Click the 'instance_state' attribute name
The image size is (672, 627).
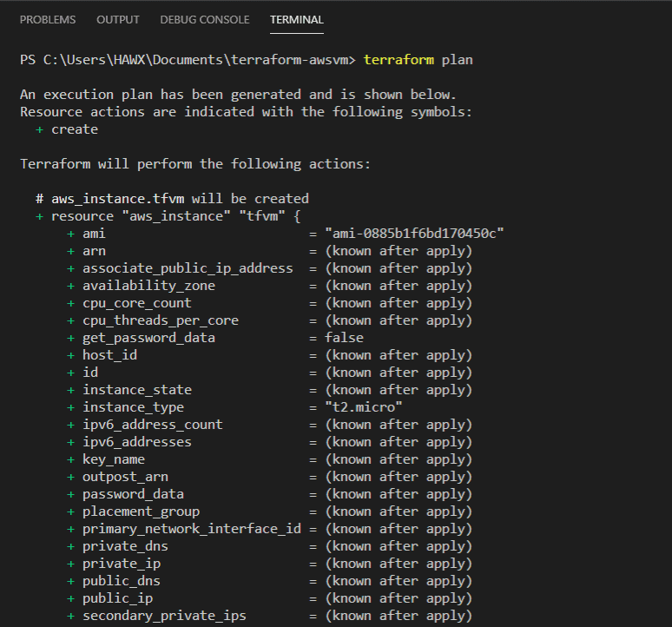click(x=136, y=390)
